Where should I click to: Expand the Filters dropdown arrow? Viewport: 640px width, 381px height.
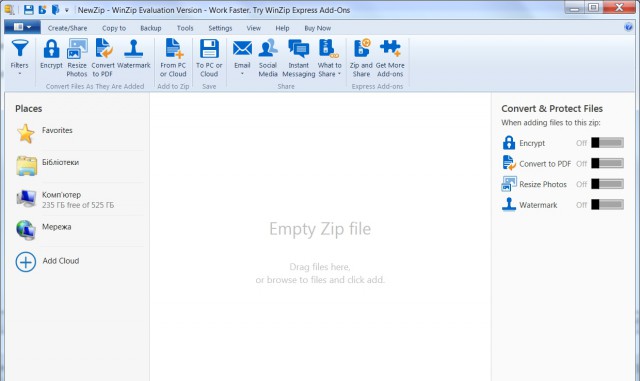tap(20, 74)
